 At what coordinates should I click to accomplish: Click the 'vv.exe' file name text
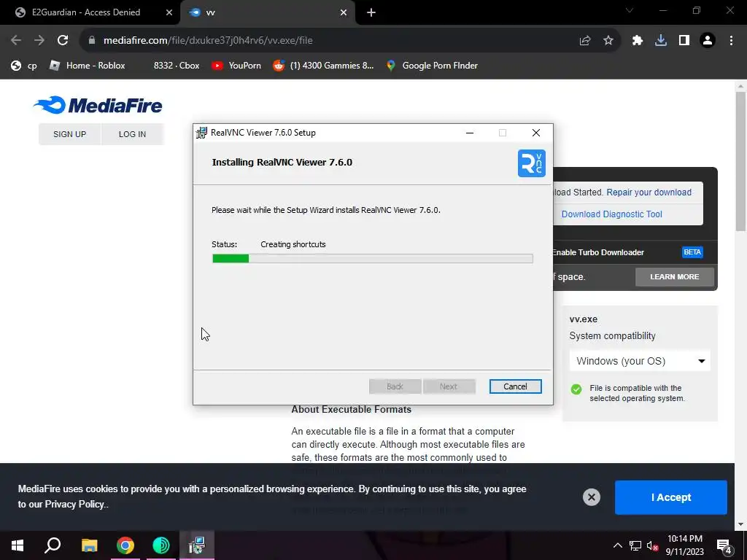(x=583, y=319)
